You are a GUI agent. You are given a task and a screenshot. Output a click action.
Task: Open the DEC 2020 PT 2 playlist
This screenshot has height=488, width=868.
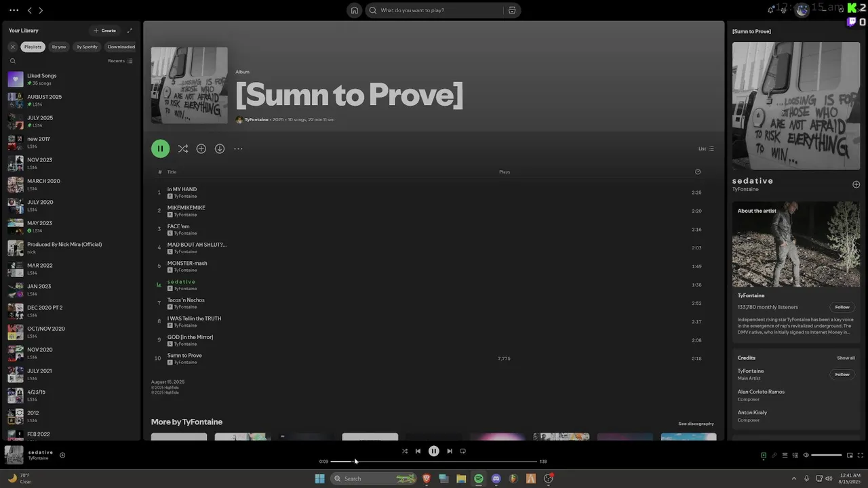tap(72, 311)
